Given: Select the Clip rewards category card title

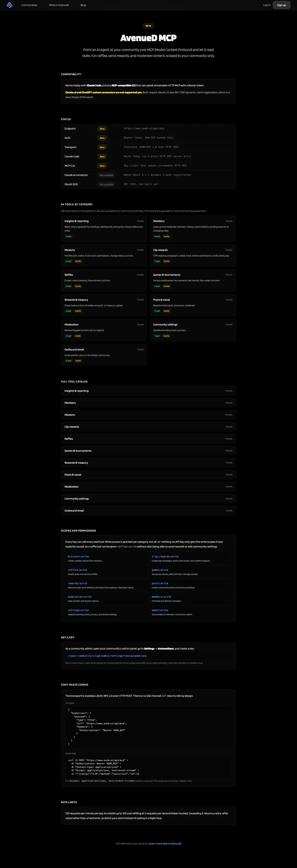Looking at the screenshot, I should (160, 250).
